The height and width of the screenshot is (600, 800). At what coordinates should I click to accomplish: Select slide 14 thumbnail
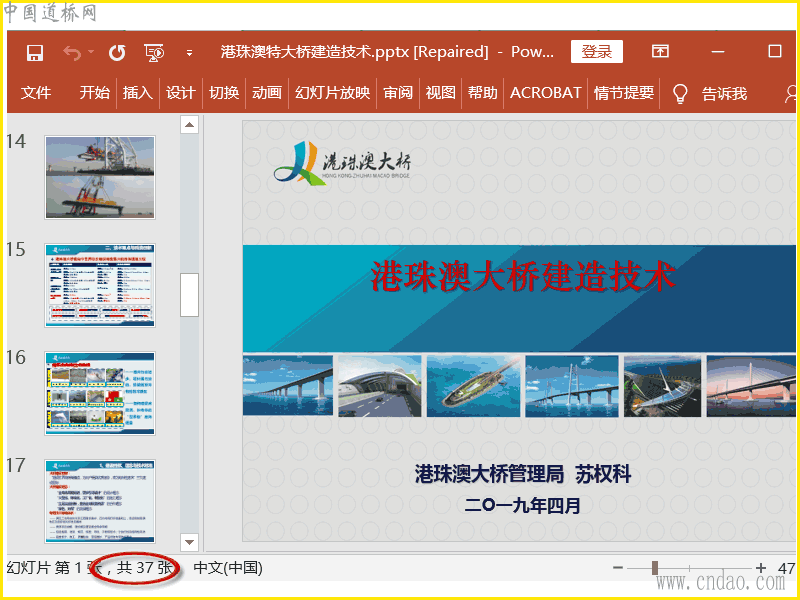100,178
